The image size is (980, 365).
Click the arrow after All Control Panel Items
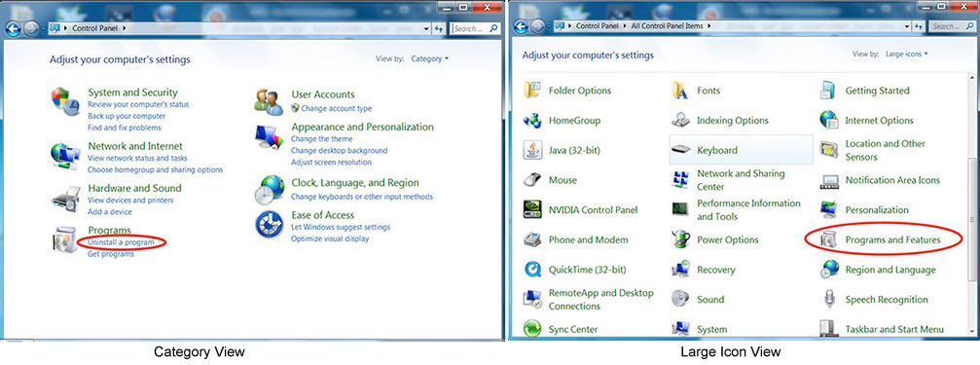point(708,26)
